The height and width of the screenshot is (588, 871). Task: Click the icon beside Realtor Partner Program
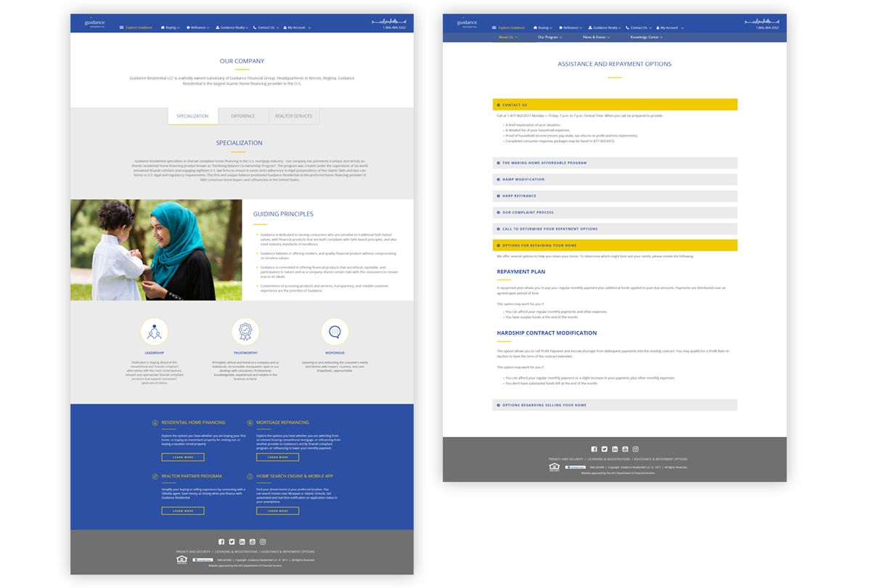155,476
